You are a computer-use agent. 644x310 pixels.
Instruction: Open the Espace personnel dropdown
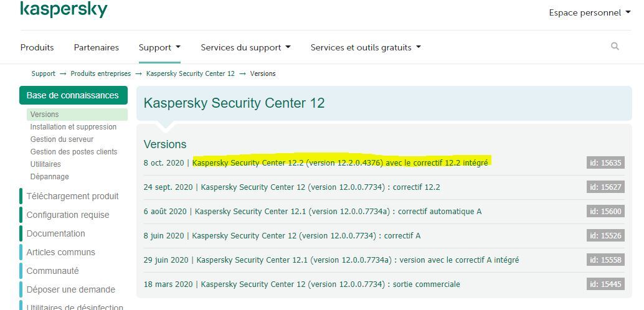click(x=589, y=12)
